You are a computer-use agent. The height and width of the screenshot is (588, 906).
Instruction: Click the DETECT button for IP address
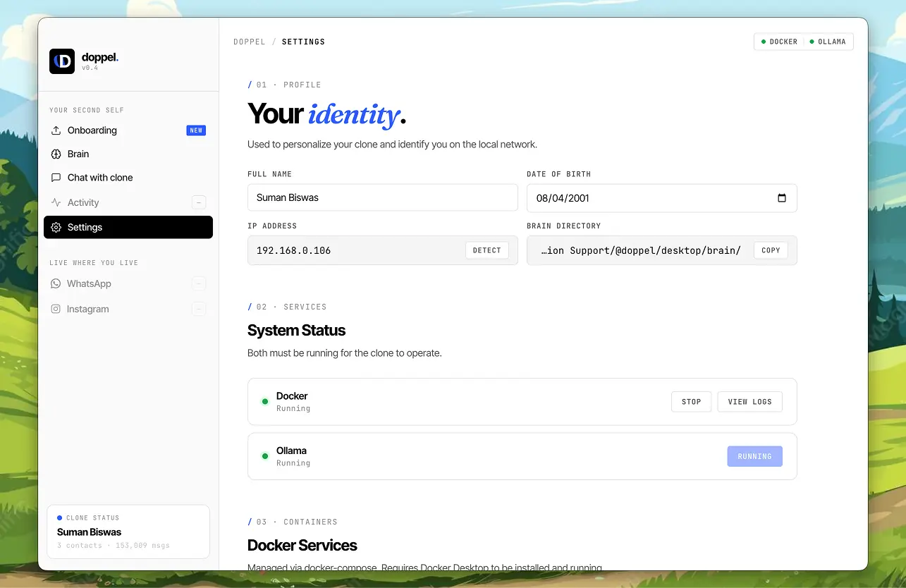(486, 250)
